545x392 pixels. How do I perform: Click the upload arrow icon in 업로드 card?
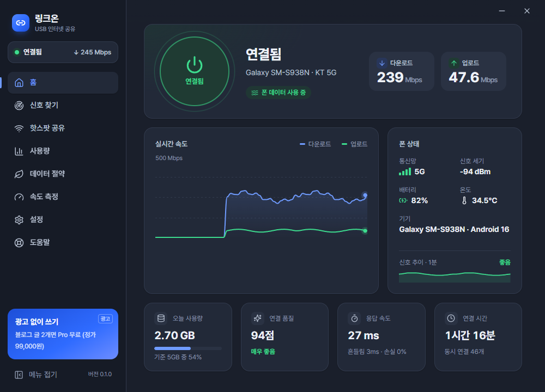coord(453,63)
